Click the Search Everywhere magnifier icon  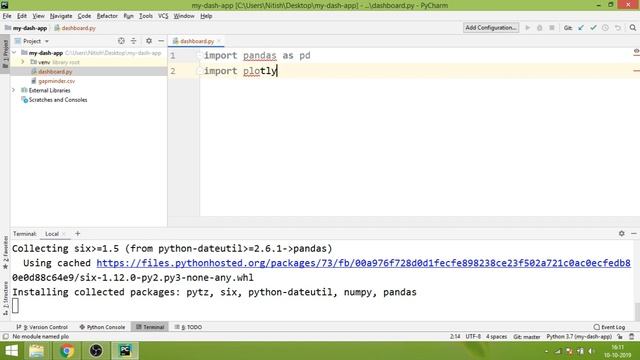[633, 28]
